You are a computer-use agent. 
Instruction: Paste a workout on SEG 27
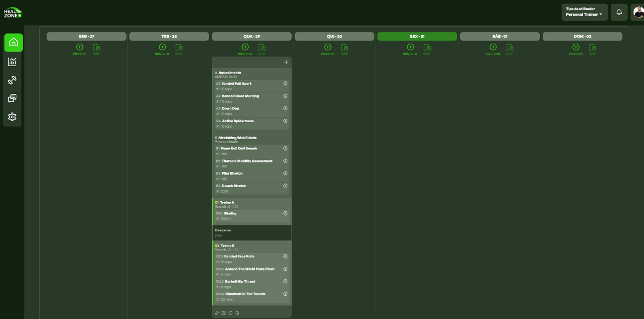click(96, 49)
